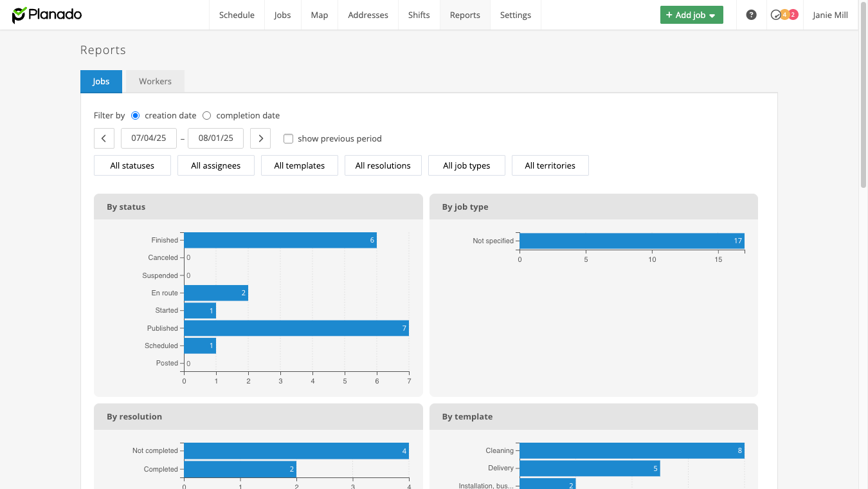Open the All job types filter
Viewport: 868px width, 489px height.
pyautogui.click(x=467, y=165)
